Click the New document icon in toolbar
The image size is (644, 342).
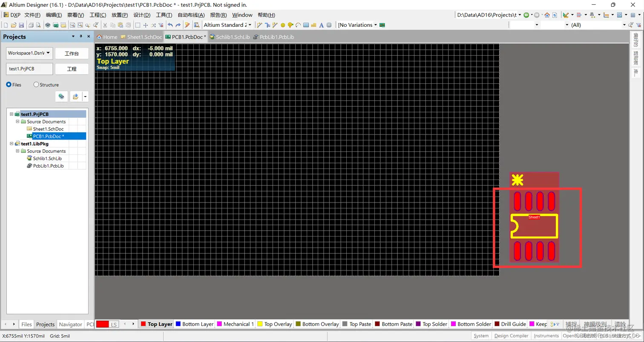click(6, 25)
